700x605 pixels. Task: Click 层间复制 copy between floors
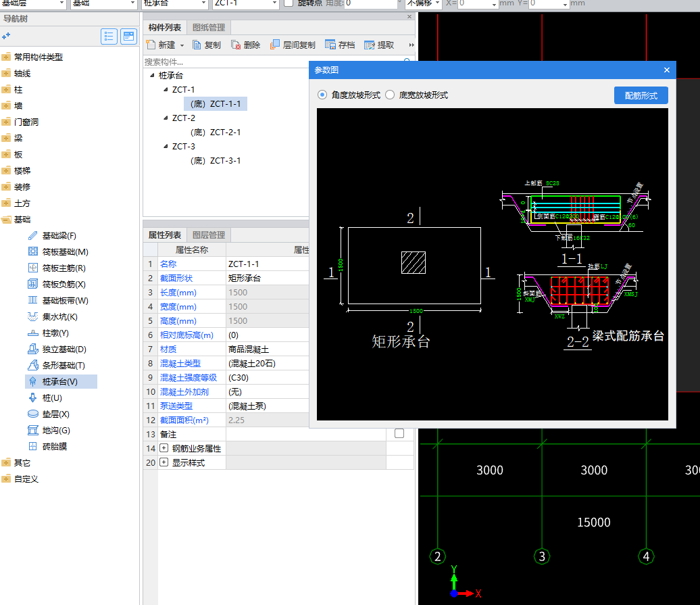click(293, 45)
